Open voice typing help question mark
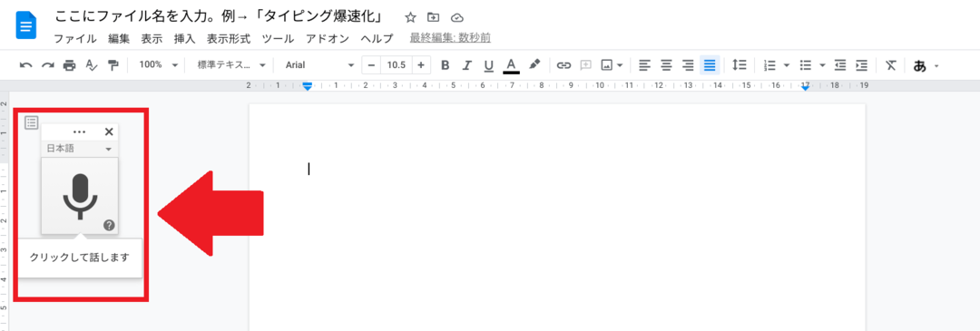 point(109,226)
